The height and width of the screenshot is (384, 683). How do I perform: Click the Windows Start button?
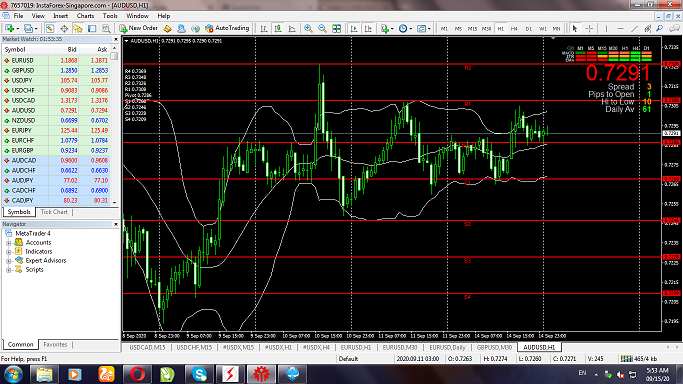[x=13, y=374]
